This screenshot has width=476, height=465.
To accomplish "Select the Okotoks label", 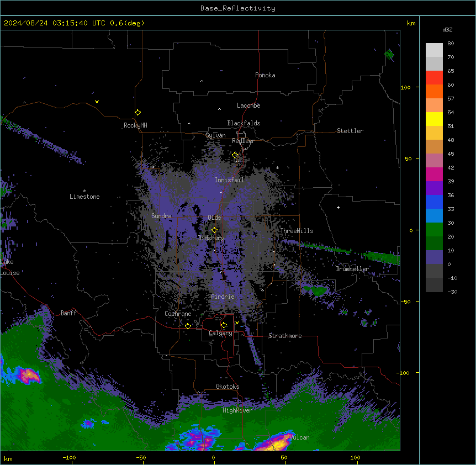I will 228,387.
